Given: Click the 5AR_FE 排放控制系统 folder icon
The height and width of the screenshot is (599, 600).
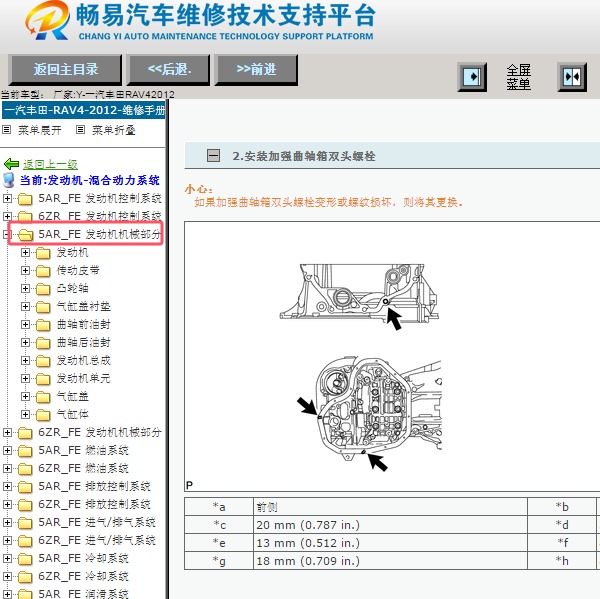Looking at the screenshot, I should coord(25,487).
